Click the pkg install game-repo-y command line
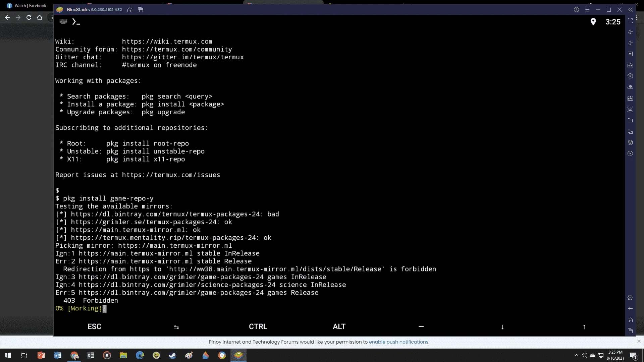 [x=104, y=198]
